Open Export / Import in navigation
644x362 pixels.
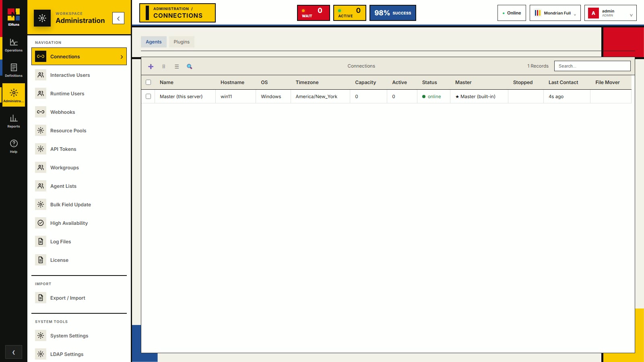79,298
